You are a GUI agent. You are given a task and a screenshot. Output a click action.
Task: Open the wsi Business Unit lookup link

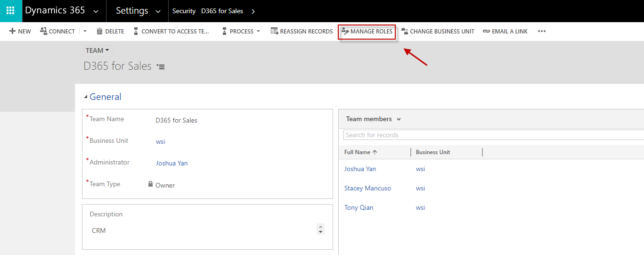tap(160, 141)
